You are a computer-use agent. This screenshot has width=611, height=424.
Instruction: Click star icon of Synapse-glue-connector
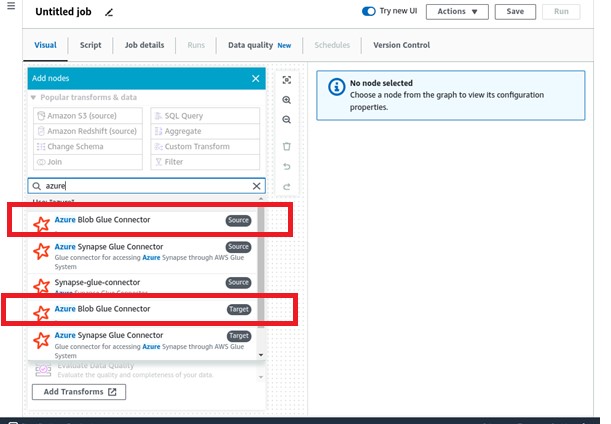(x=41, y=286)
